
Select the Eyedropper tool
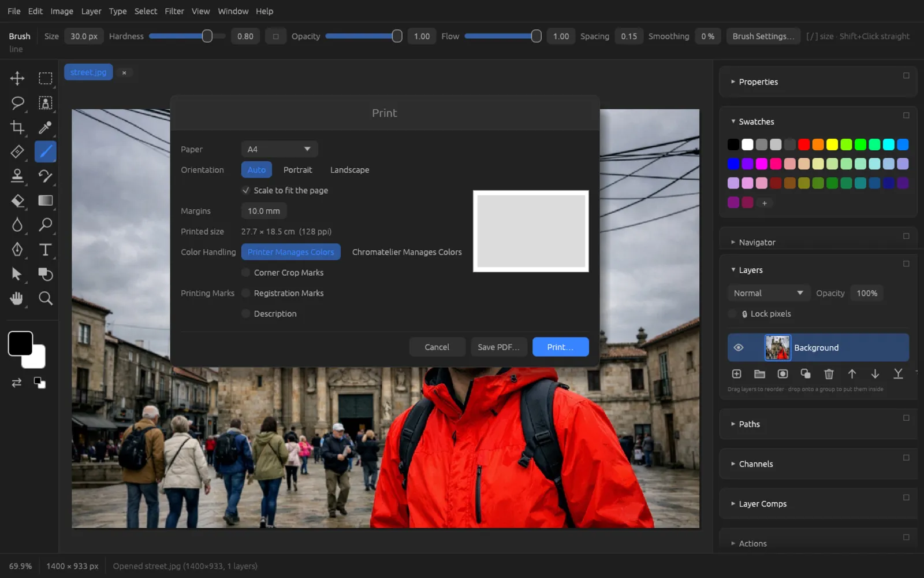coord(45,127)
